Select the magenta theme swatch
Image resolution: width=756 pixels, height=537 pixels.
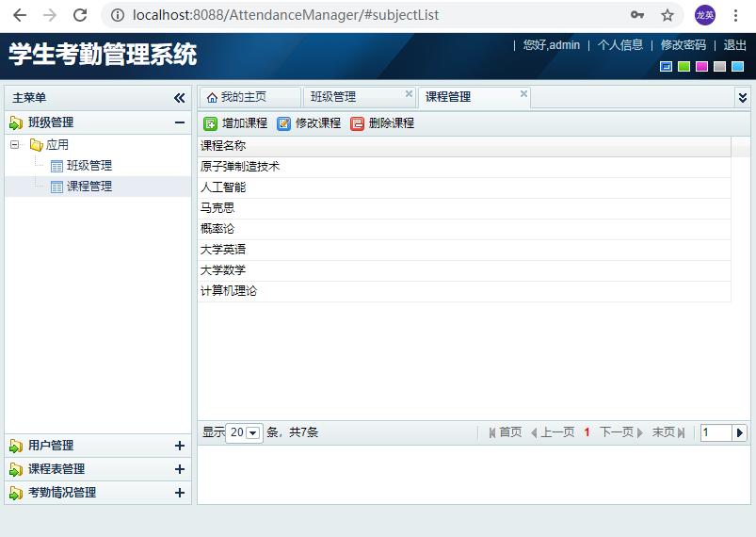click(x=702, y=66)
